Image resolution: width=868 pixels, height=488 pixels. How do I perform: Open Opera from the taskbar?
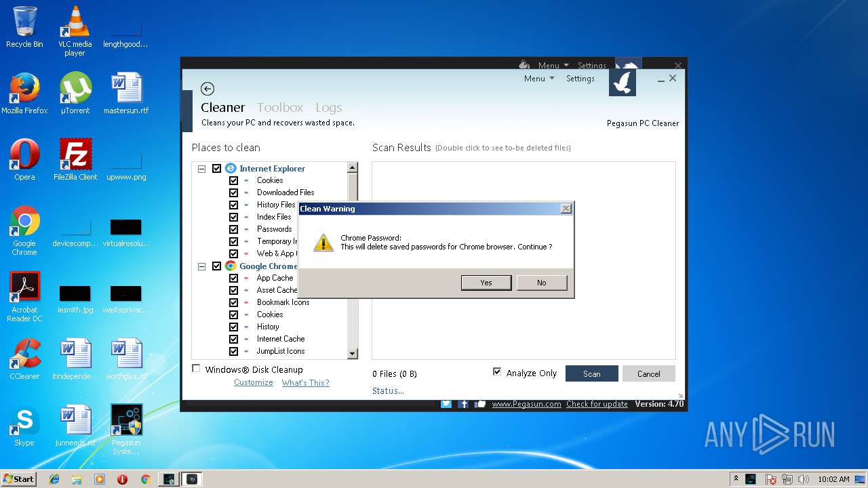tap(122, 479)
